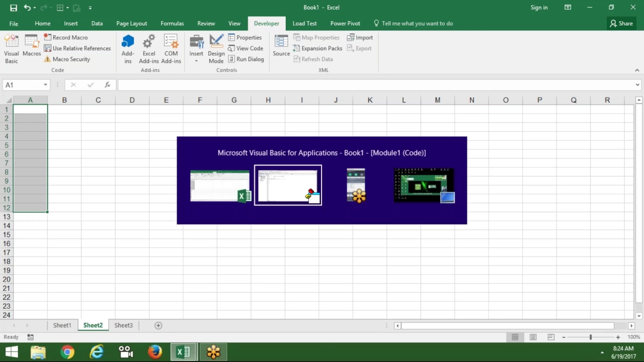644x362 pixels.
Task: Open the Visual Basic editor
Action: [11, 49]
